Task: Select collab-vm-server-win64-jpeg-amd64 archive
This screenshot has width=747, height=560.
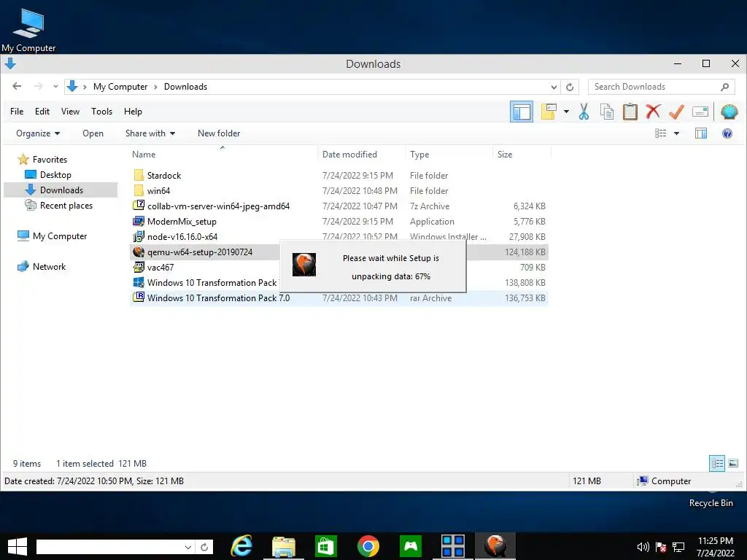Action: 218,206
